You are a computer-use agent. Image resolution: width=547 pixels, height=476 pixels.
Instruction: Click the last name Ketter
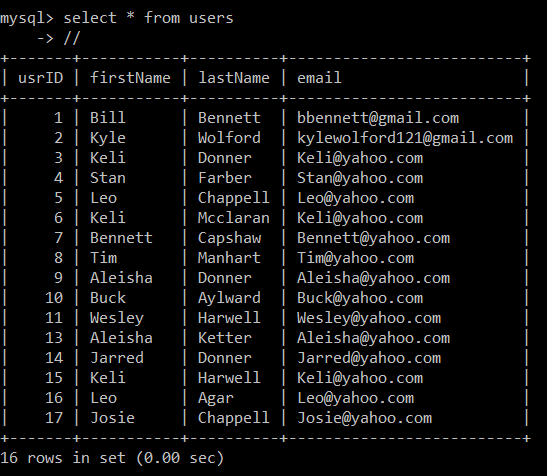(x=225, y=338)
